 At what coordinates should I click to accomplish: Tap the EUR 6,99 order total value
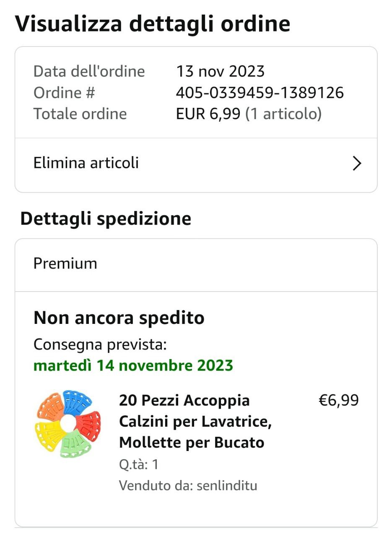tap(208, 114)
